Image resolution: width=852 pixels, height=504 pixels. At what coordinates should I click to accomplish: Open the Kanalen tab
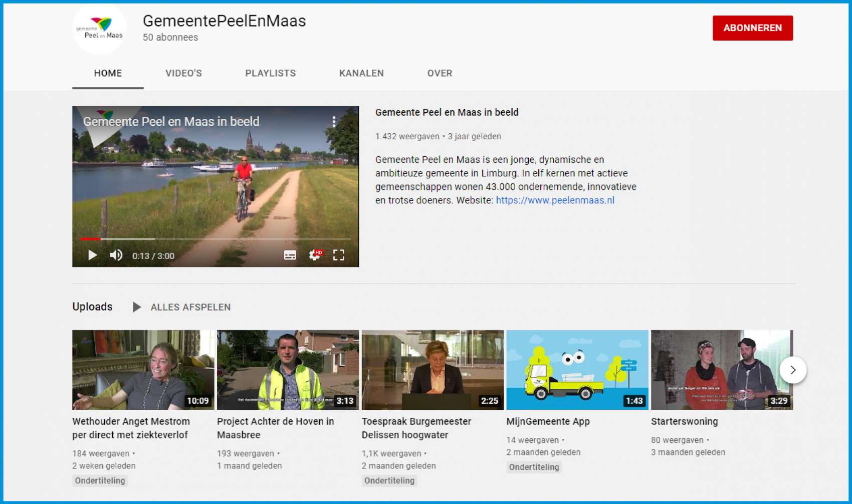[x=361, y=73]
